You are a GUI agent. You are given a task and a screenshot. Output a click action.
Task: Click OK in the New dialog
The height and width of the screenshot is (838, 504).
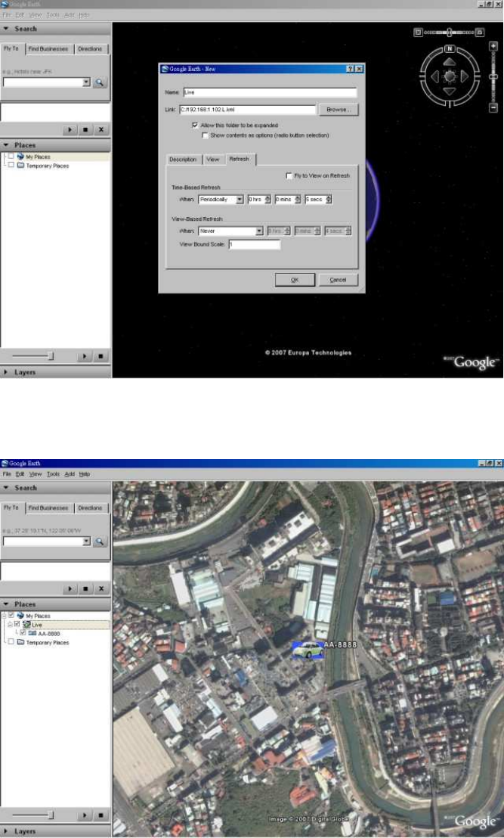pyautogui.click(x=295, y=280)
